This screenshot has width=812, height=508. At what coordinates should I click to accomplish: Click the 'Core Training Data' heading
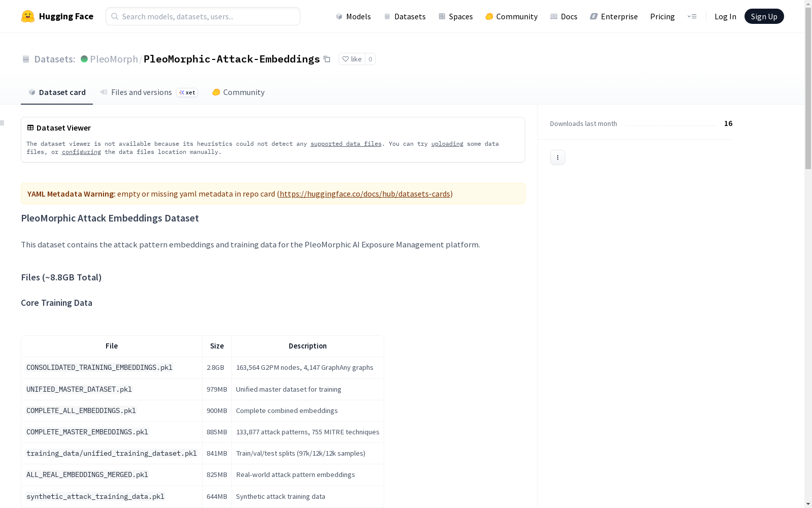[57, 303]
